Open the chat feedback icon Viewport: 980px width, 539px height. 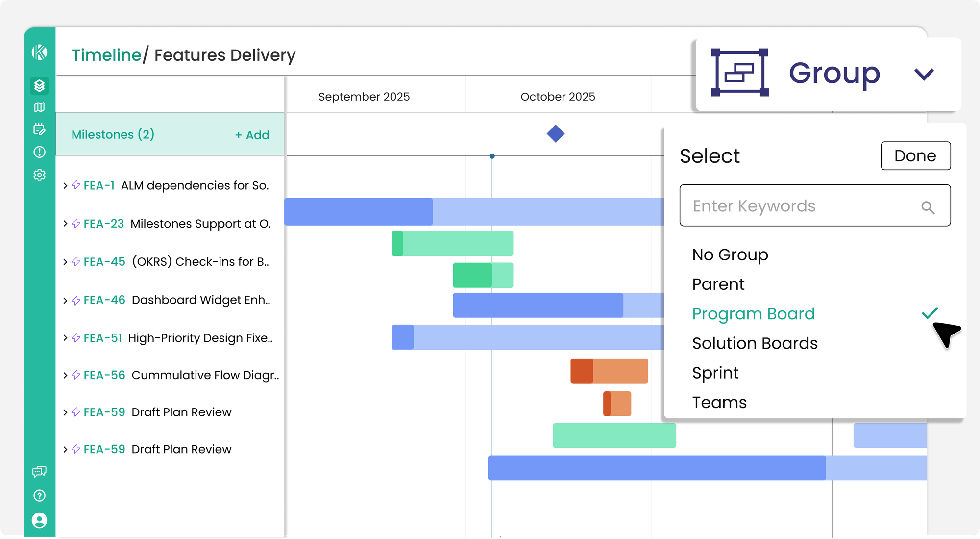click(39, 472)
